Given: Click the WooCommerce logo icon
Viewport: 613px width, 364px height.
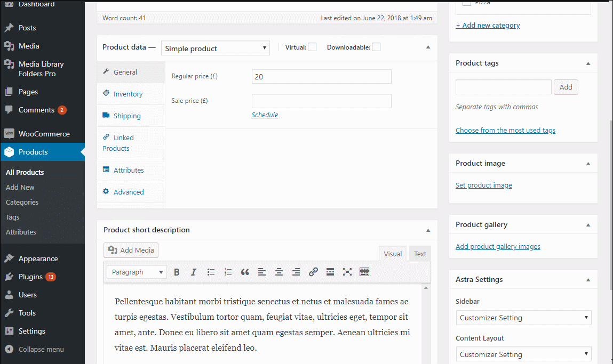Looking at the screenshot, I should coord(9,134).
